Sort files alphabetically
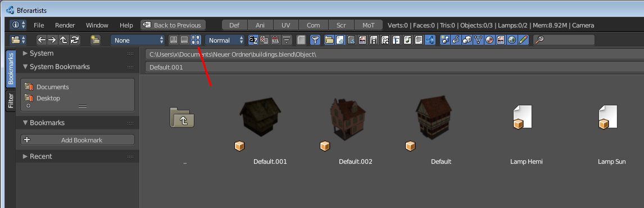This screenshot has height=208, width=644. (x=253, y=40)
